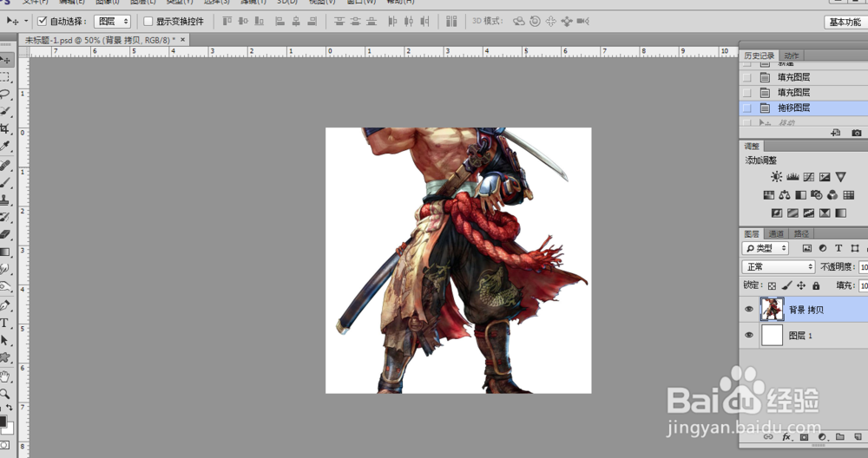
Task: Toggle lock transparent pixels
Action: [773, 286]
